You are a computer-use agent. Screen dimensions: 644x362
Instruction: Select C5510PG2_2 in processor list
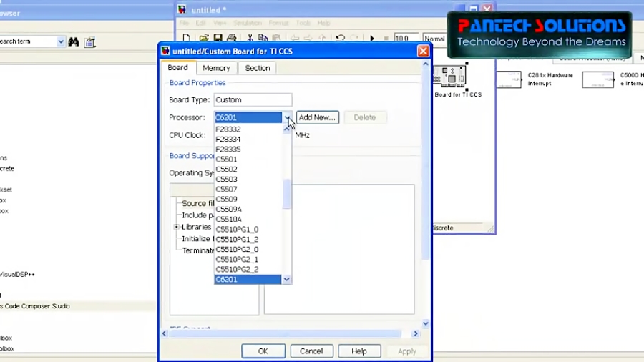(248, 269)
